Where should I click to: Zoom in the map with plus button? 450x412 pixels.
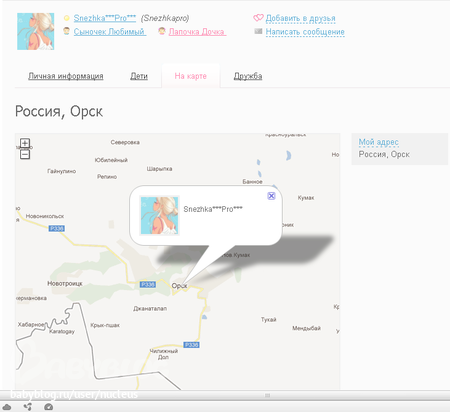tap(25, 143)
